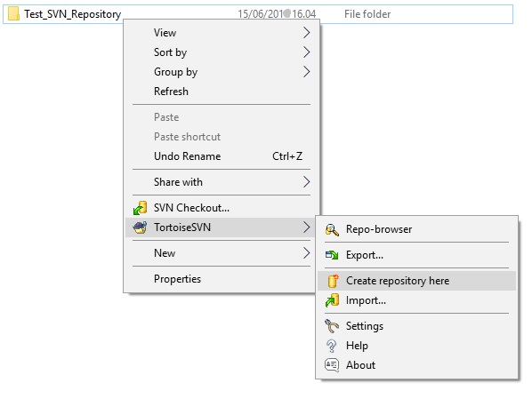This screenshot has height=399, width=532.
Task: Select the Test_SVN_Repository folder name
Action: coord(73,14)
